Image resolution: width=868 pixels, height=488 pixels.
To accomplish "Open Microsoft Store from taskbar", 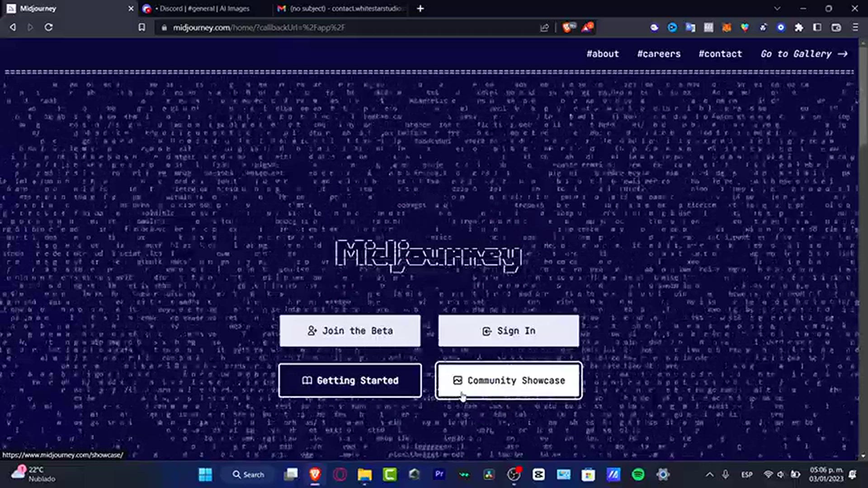I will [588, 474].
